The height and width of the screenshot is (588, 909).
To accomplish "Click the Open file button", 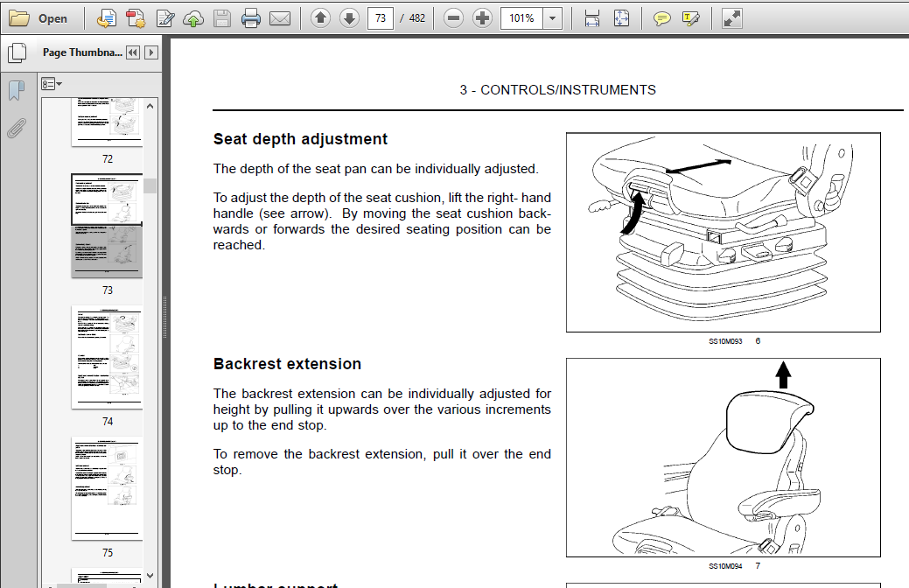I will [38, 18].
